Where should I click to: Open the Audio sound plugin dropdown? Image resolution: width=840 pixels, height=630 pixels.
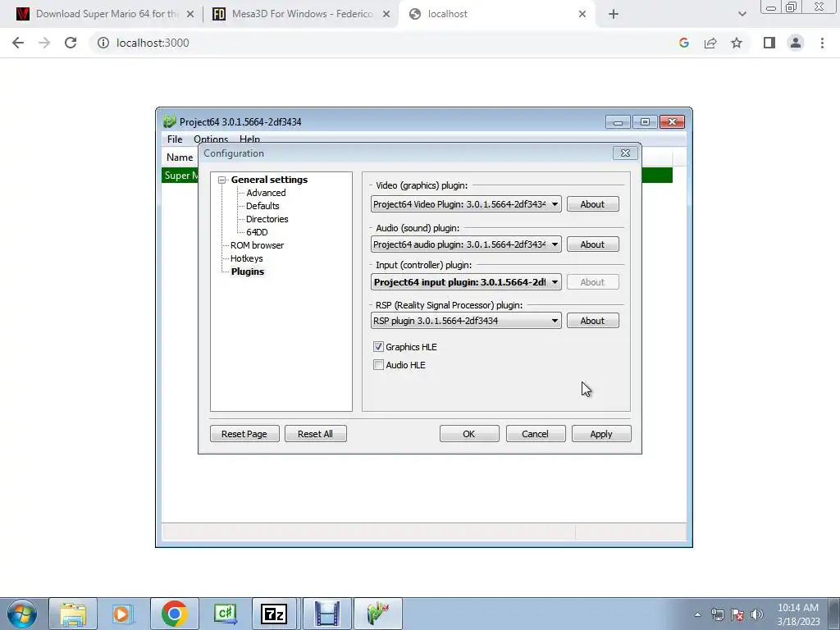pyautogui.click(x=466, y=244)
